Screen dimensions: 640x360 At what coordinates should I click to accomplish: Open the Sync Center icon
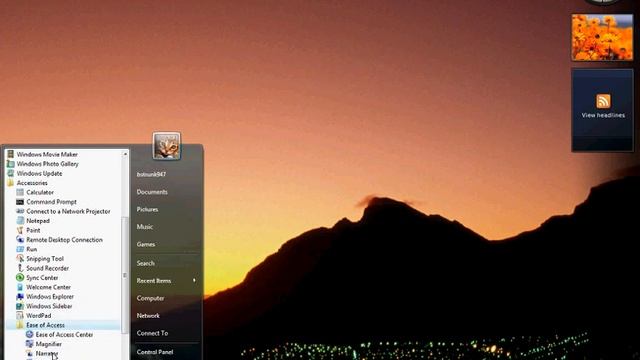point(20,278)
